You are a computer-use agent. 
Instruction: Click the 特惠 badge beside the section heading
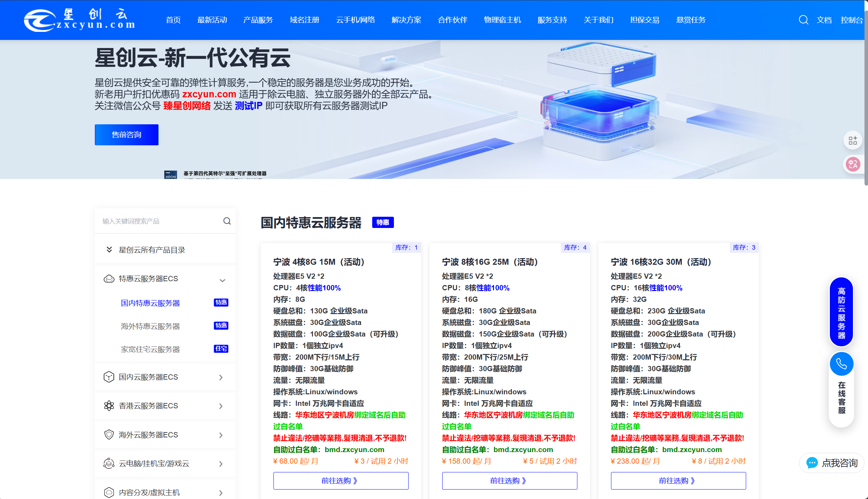click(x=383, y=222)
